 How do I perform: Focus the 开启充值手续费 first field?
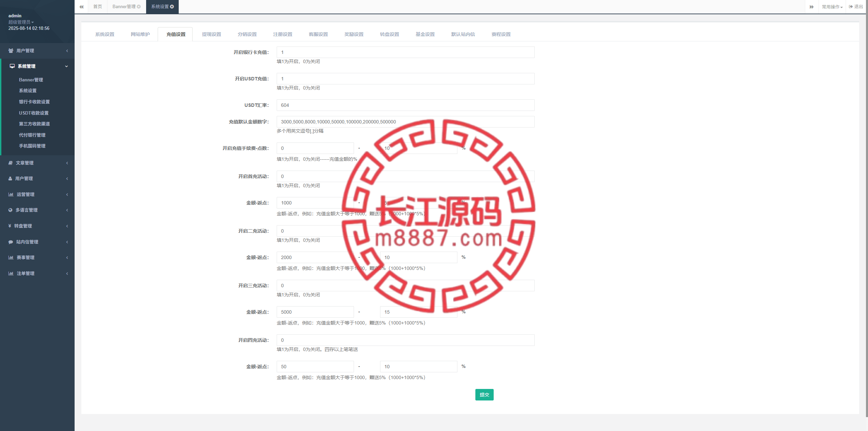pos(315,148)
